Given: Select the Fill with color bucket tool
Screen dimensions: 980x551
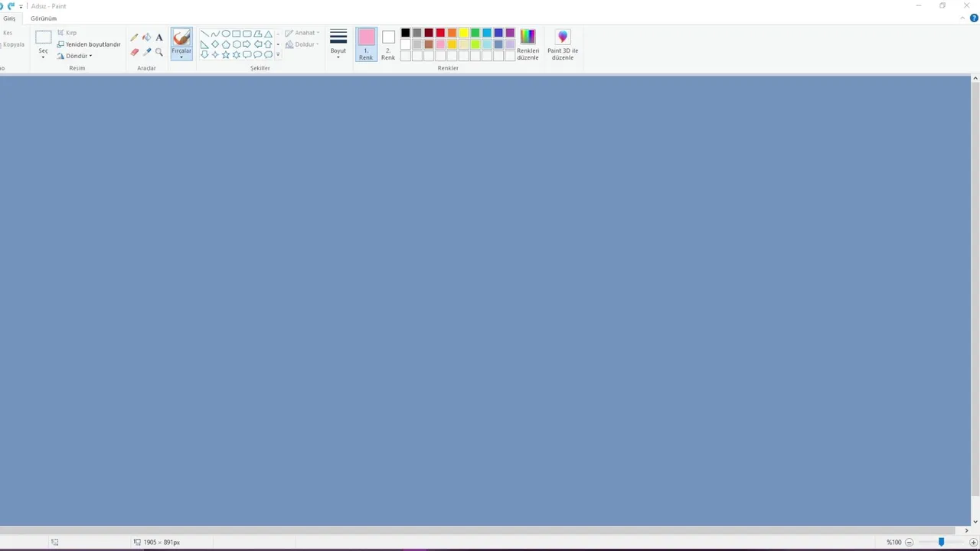Looking at the screenshot, I should point(146,37).
